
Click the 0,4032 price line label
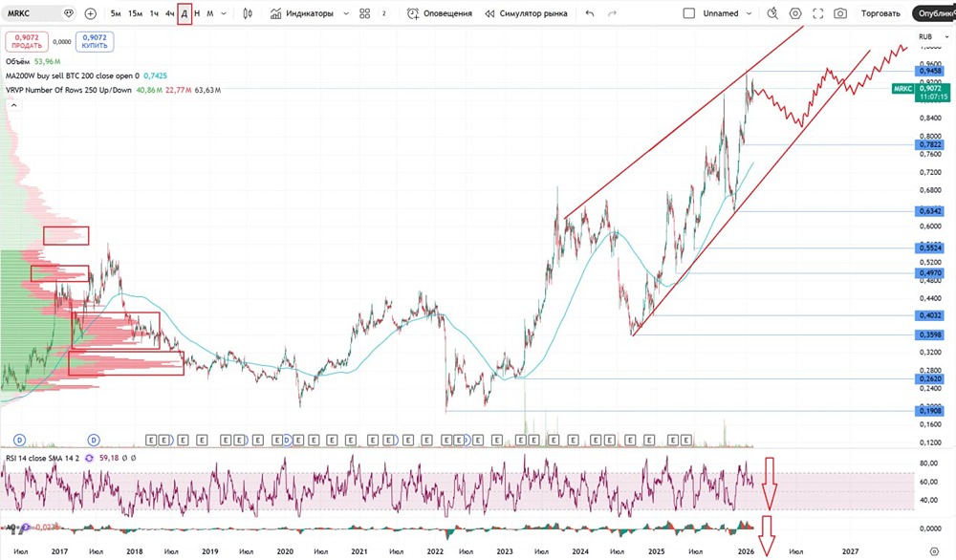pos(930,315)
